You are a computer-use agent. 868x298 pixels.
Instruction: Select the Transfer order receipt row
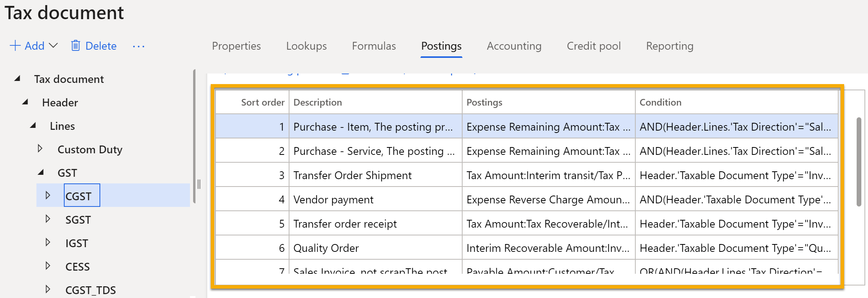526,224
